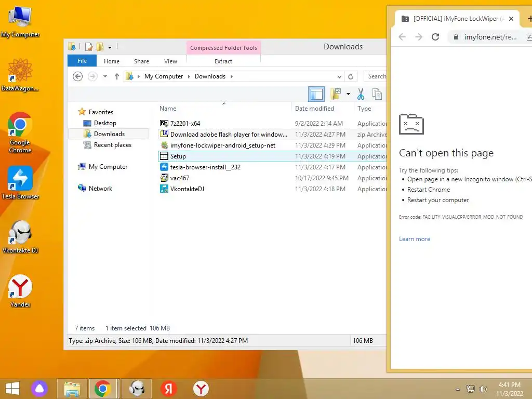Sort files by Date modified column
This screenshot has height=399, width=532.
click(x=323, y=109)
